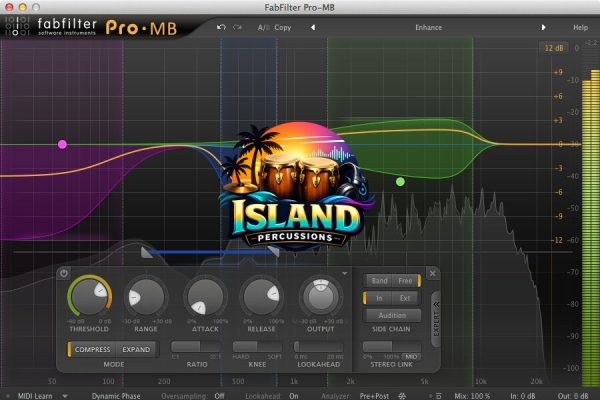This screenshot has height=400, width=600.
Task: Click Copy to copy A/B state
Action: pos(283,28)
